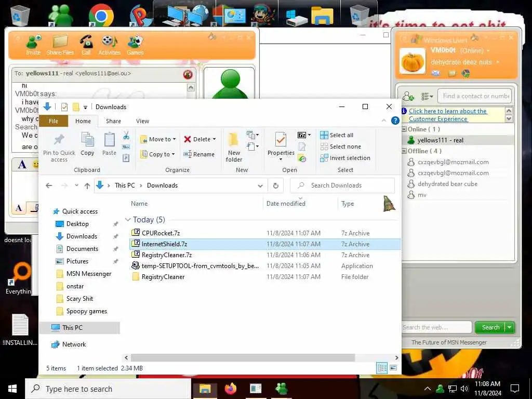Screen dimensions: 532x399
Task: Click Select none in the ribbon
Action: tap(341, 147)
